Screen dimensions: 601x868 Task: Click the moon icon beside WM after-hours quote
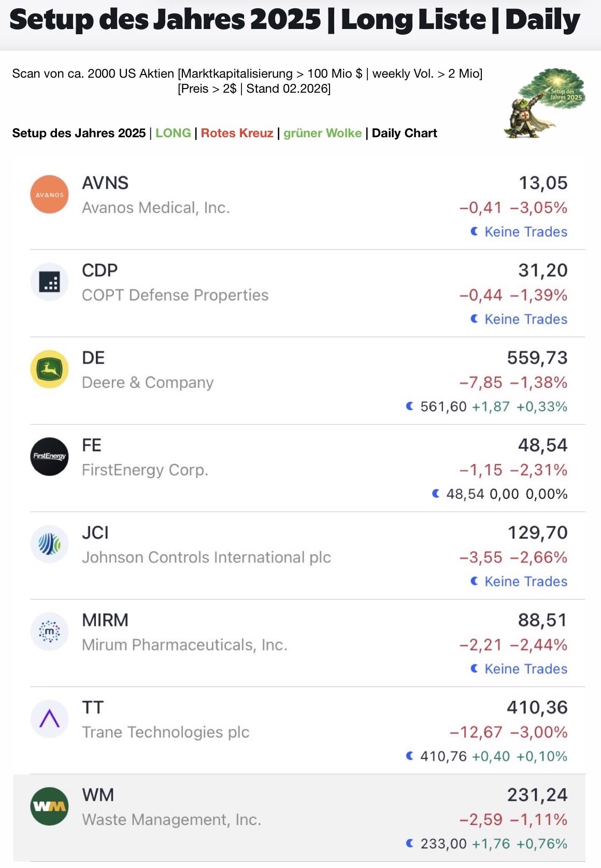[x=410, y=844]
